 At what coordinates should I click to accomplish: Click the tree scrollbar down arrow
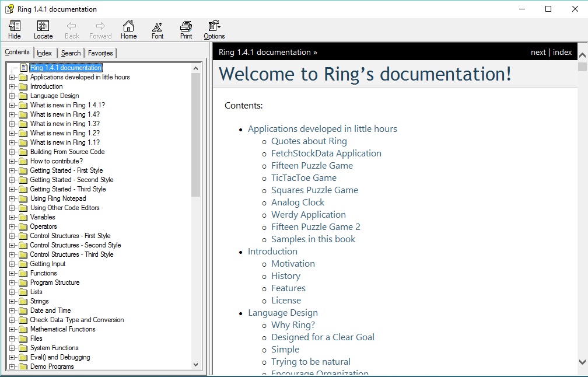(x=196, y=364)
